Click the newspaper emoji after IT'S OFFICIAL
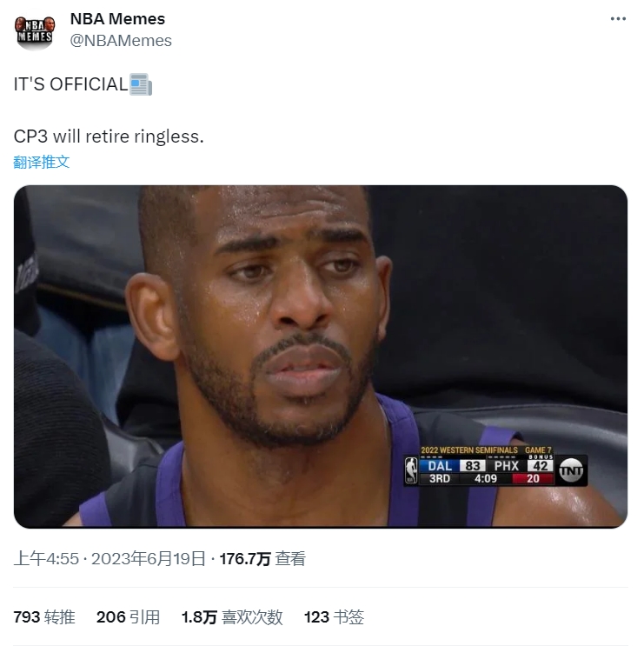 pos(141,84)
